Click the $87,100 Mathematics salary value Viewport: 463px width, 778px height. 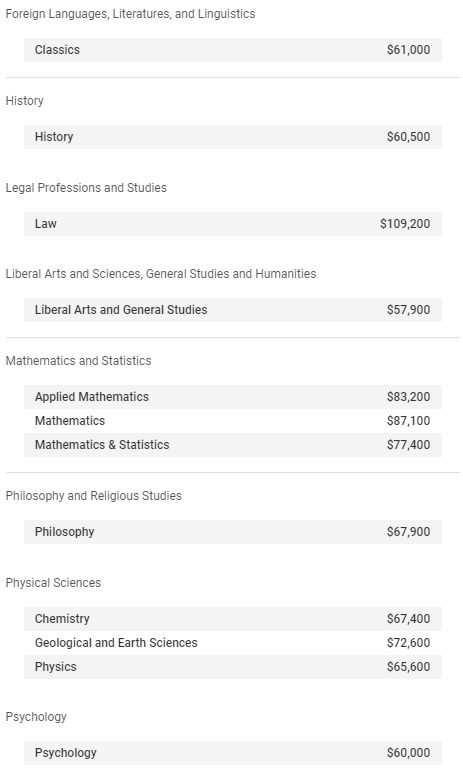click(408, 421)
